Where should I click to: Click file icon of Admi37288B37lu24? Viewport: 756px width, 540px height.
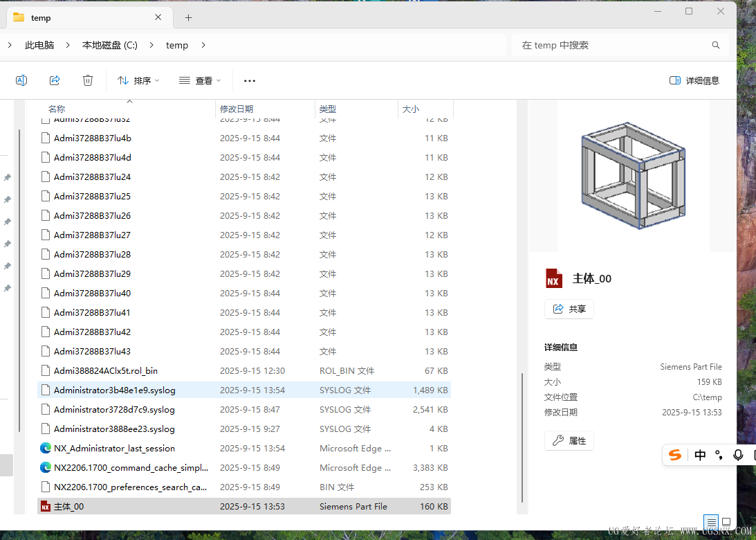pyautogui.click(x=46, y=177)
